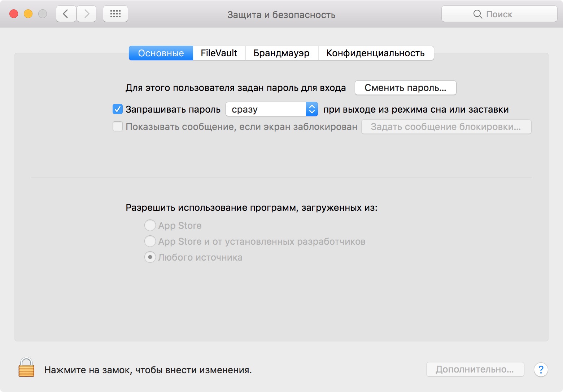This screenshot has width=563, height=392.
Task: Open help via the question mark button
Action: [x=541, y=370]
